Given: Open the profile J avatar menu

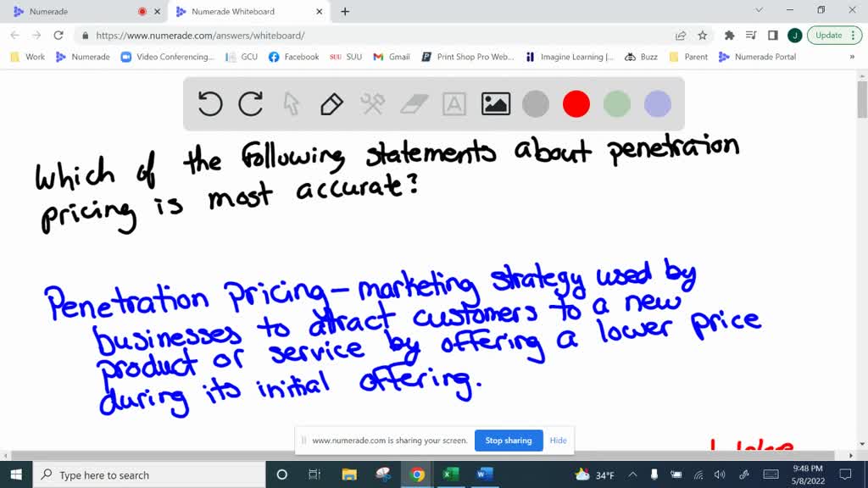Looking at the screenshot, I should click(x=795, y=36).
